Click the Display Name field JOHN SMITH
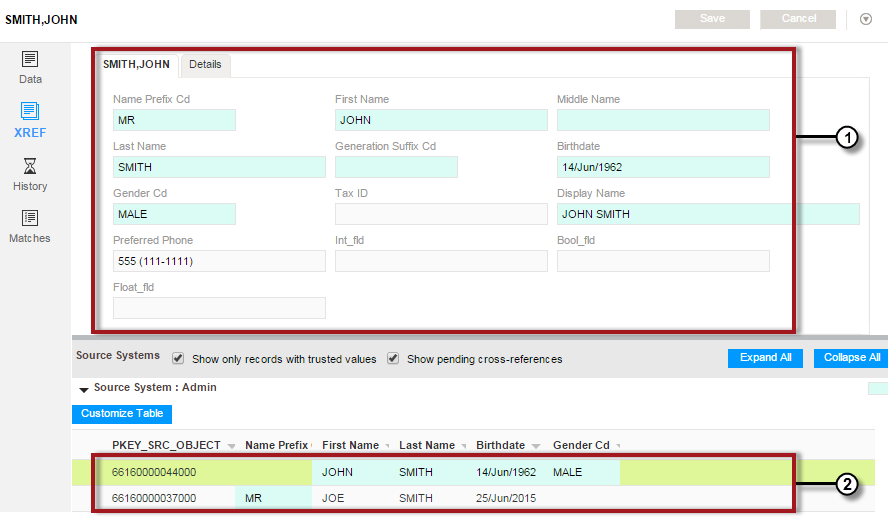888x517 pixels. (x=708, y=214)
